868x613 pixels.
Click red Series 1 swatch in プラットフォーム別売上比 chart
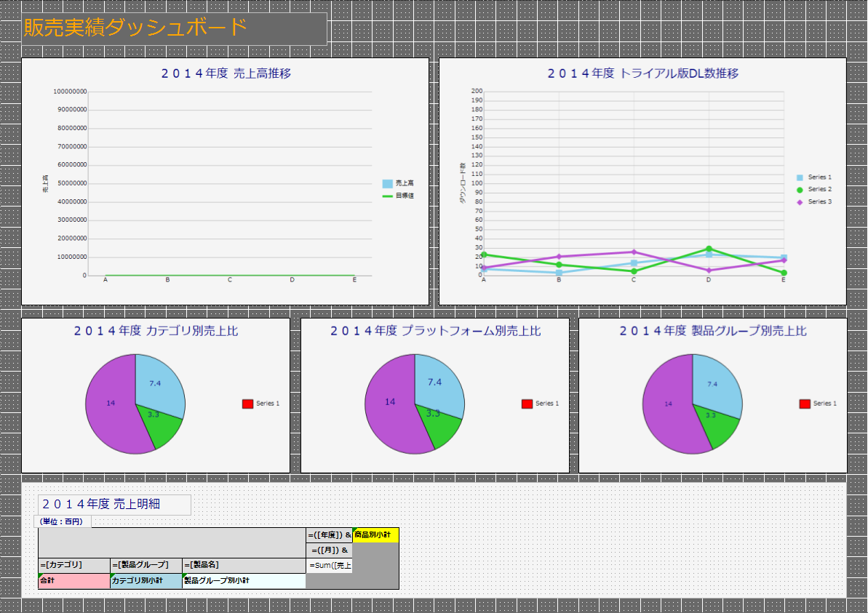point(527,404)
